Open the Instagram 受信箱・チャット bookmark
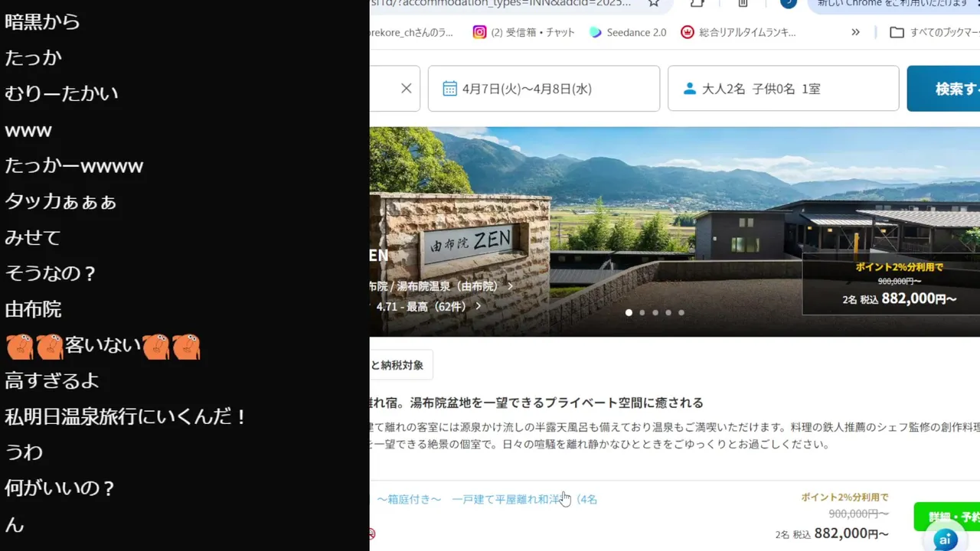This screenshot has width=980, height=551. coord(523,32)
